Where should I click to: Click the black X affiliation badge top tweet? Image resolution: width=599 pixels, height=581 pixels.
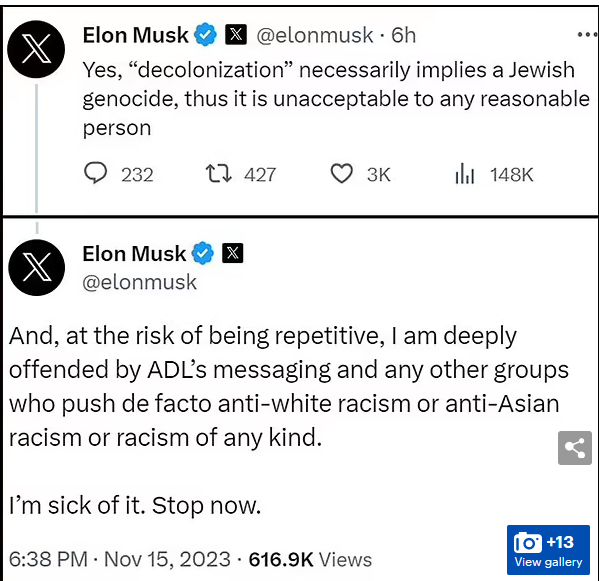(x=236, y=35)
